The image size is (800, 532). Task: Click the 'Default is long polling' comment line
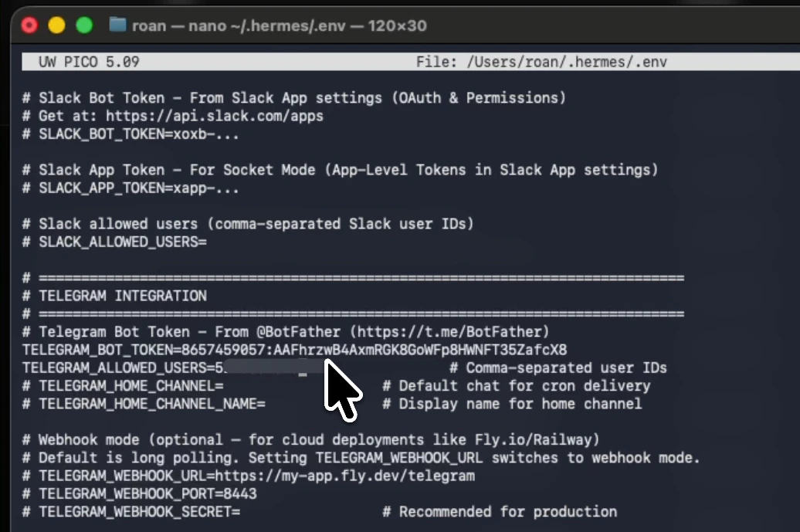[x=361, y=458]
